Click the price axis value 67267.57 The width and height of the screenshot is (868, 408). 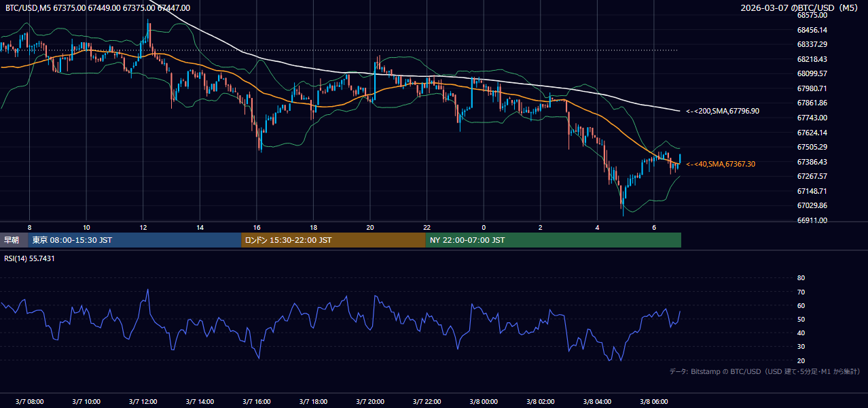point(812,176)
